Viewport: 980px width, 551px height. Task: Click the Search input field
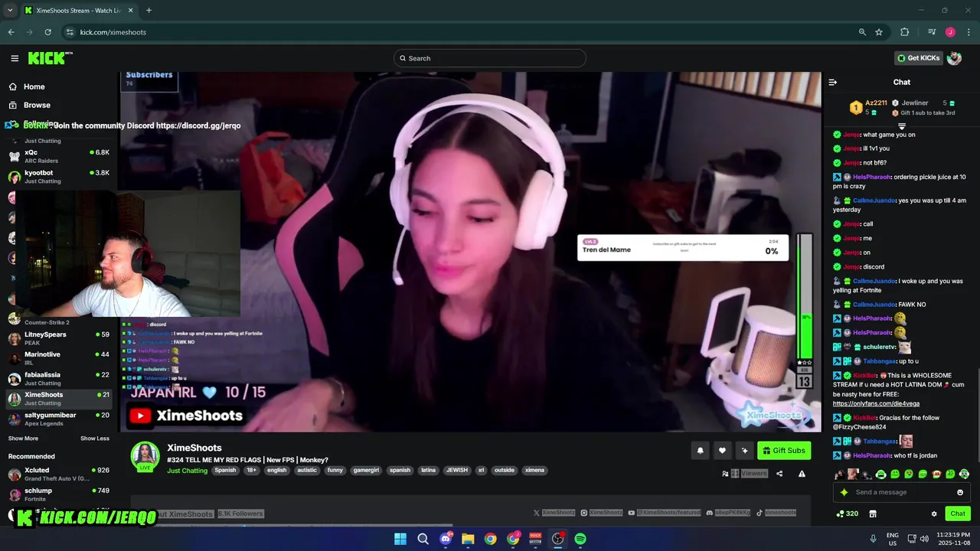point(490,58)
